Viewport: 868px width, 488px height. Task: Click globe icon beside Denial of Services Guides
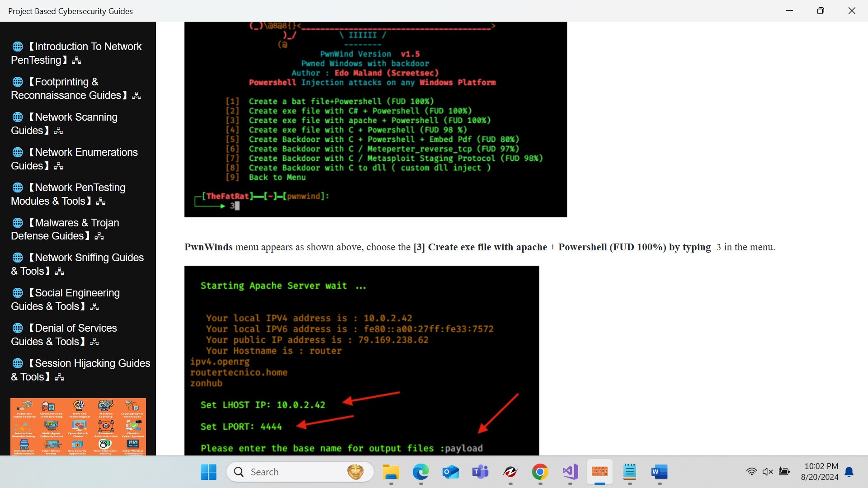[18, 328]
